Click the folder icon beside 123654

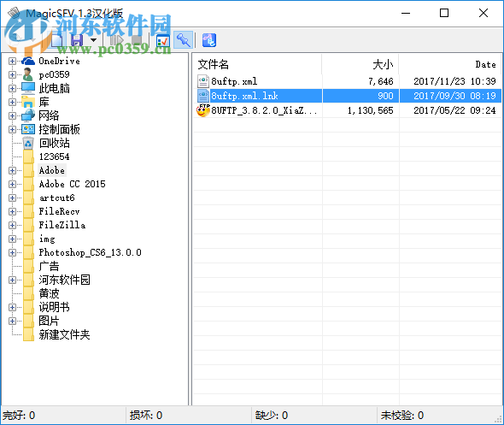[x=28, y=156]
